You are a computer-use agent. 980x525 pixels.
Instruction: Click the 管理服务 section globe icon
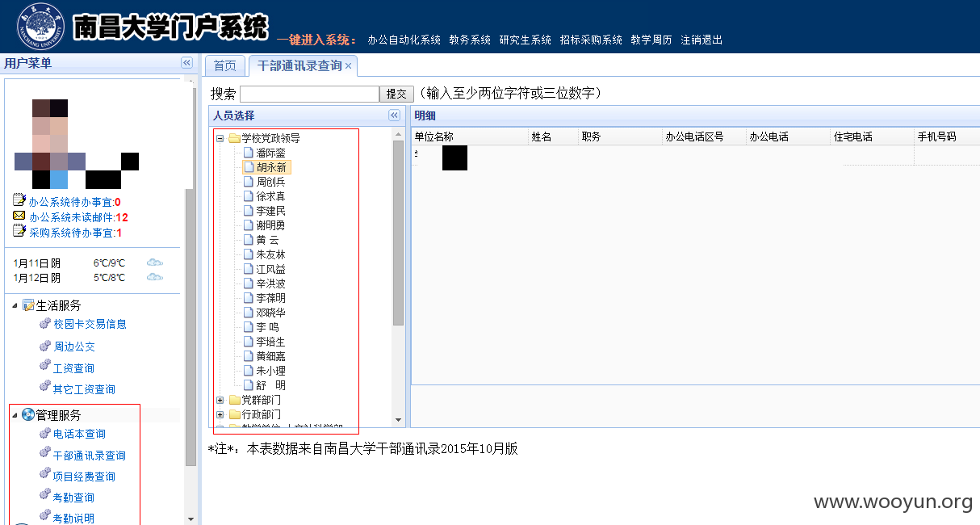point(28,415)
